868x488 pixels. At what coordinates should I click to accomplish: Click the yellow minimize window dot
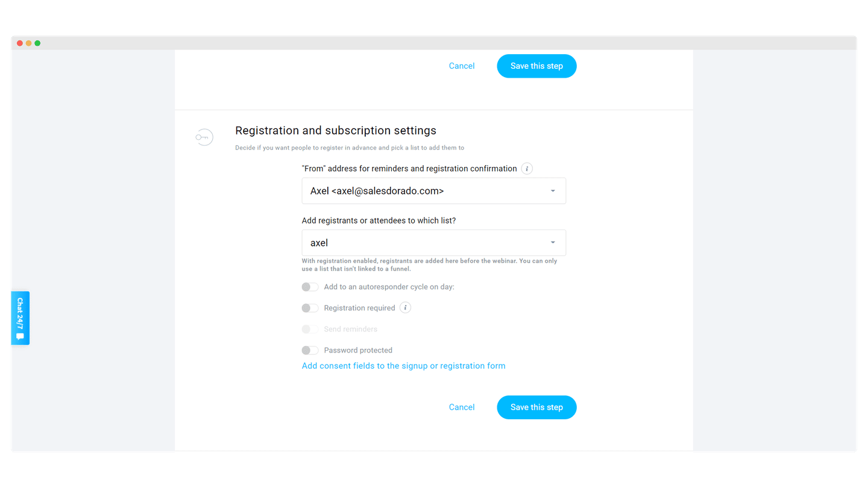pyautogui.click(x=28, y=43)
